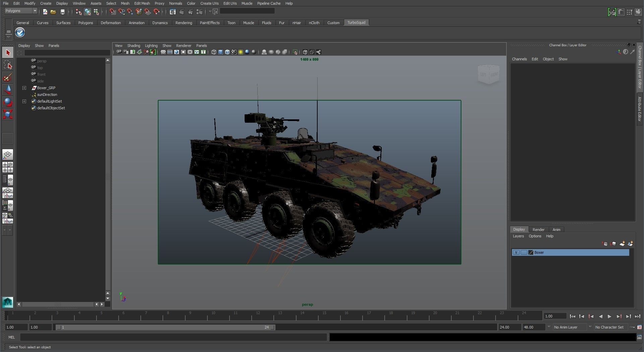This screenshot has height=352, width=644.
Task: Click the MEL command input field
Action: click(173, 337)
